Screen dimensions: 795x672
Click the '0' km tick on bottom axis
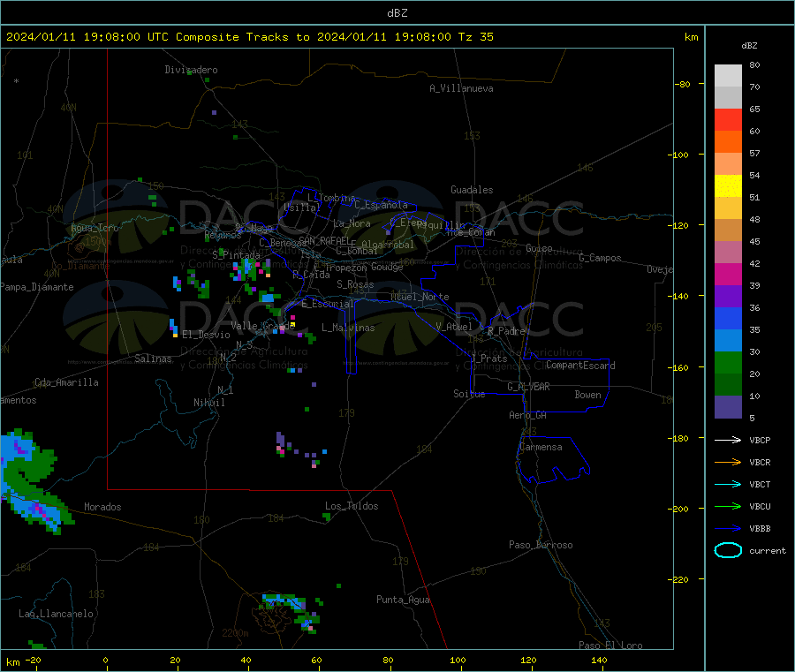pos(105,660)
